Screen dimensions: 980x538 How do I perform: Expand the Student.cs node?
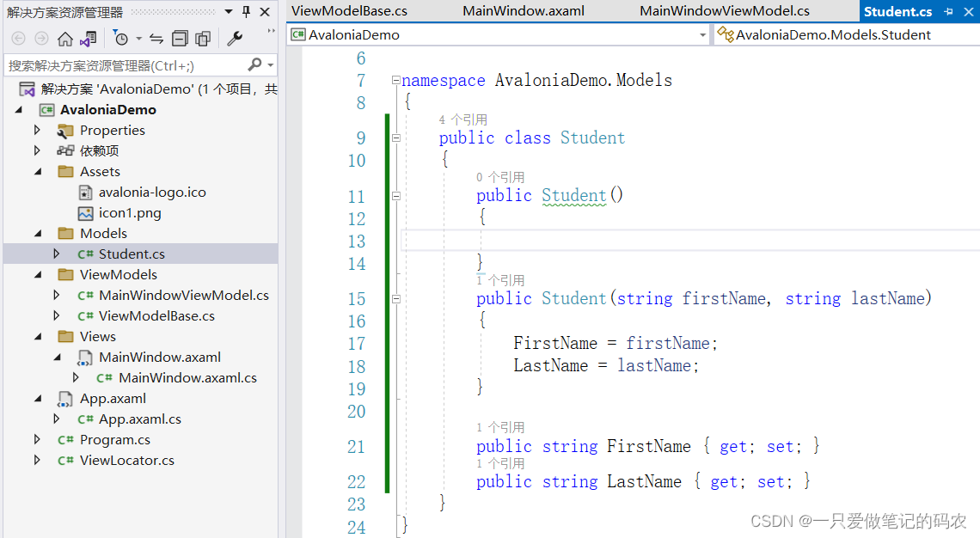[56, 254]
